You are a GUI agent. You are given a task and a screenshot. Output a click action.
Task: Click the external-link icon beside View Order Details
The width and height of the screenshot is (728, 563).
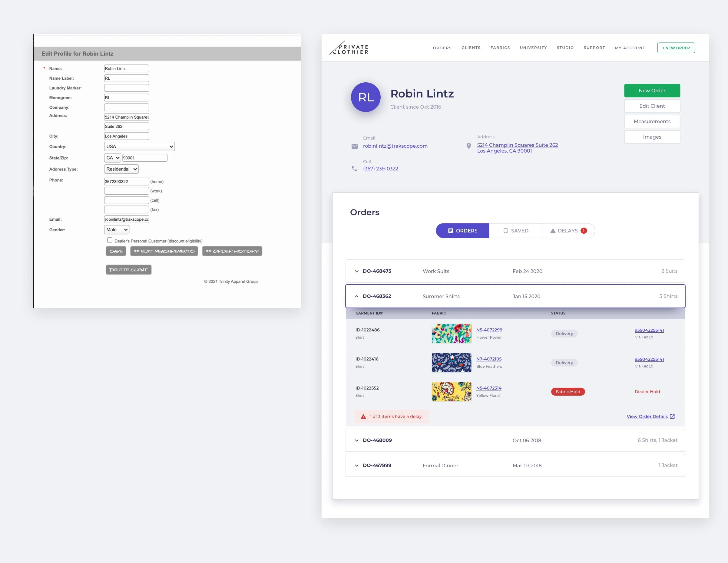pos(672,416)
